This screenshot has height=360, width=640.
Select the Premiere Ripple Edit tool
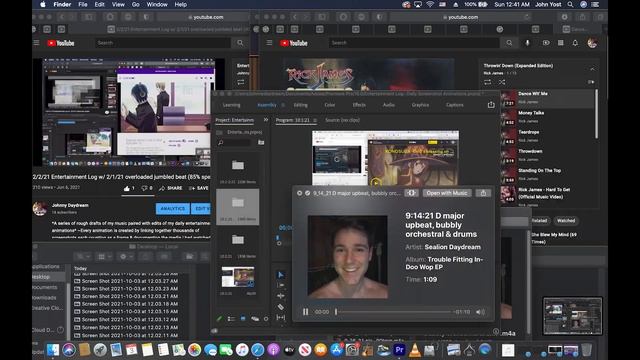tap(281, 296)
